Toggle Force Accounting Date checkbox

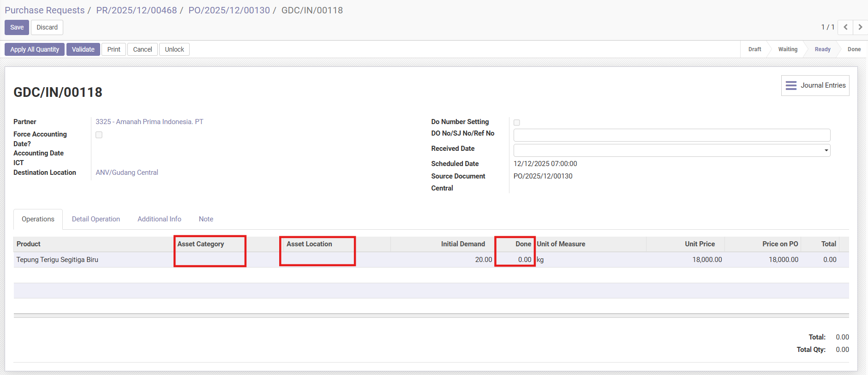pyautogui.click(x=99, y=135)
